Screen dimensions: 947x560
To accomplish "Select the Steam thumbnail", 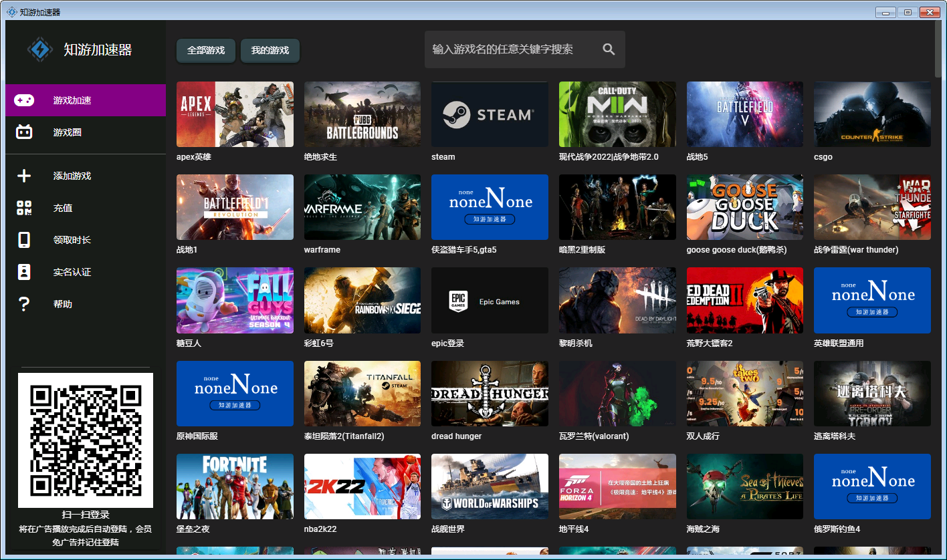I will (490, 114).
